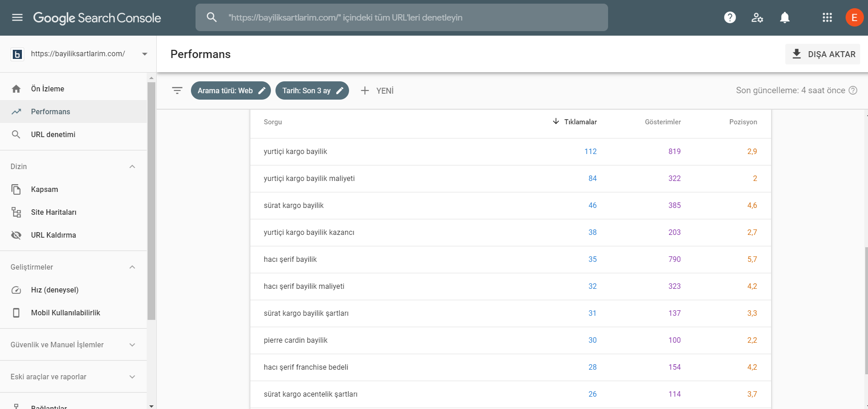Open notifications bell icon

click(x=785, y=17)
